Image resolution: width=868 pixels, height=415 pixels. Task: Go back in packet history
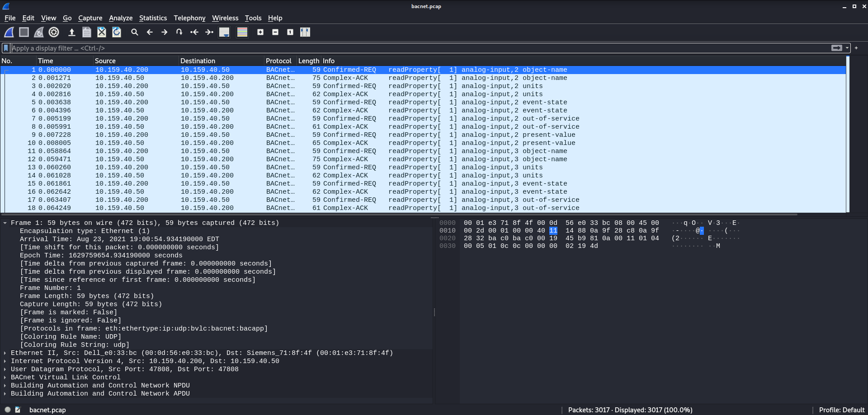(150, 32)
